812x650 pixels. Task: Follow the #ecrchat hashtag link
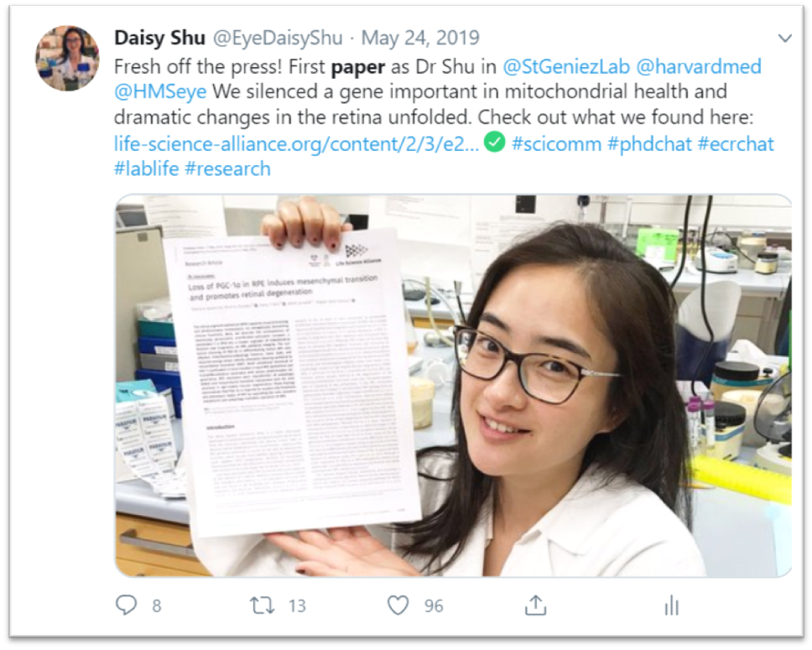click(x=736, y=144)
